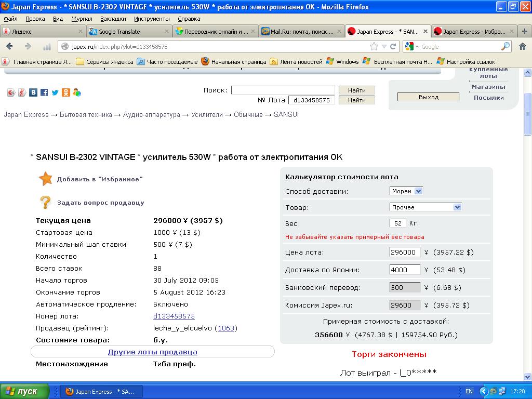Click the Windows пуск start button
The image size is (532, 399).
25,392
